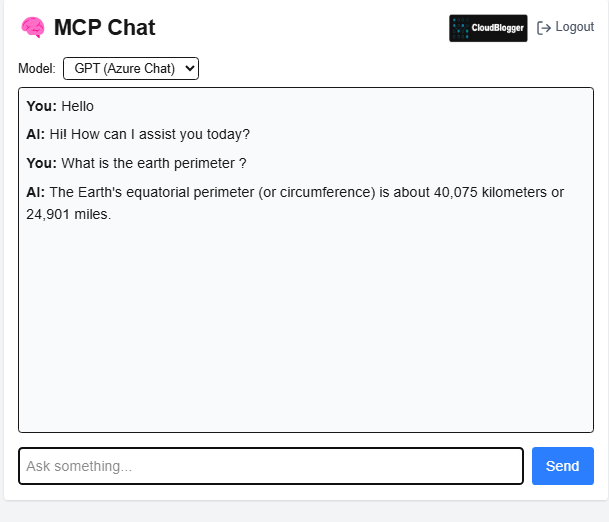The image size is (609, 522).
Task: Open the Model dropdown selector
Action: (x=131, y=69)
